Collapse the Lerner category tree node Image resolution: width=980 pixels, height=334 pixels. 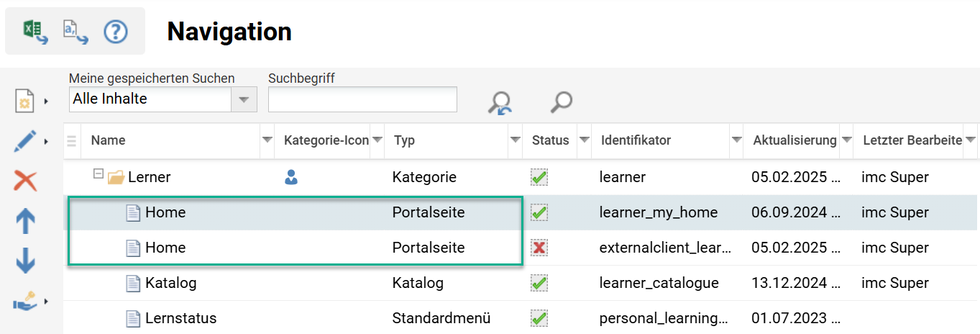click(x=98, y=176)
